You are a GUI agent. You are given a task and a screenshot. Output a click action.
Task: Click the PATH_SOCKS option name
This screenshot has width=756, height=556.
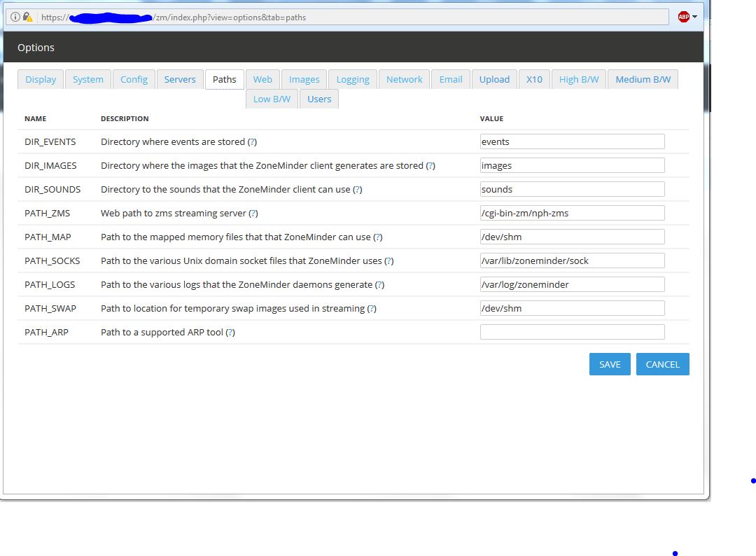[52, 261]
